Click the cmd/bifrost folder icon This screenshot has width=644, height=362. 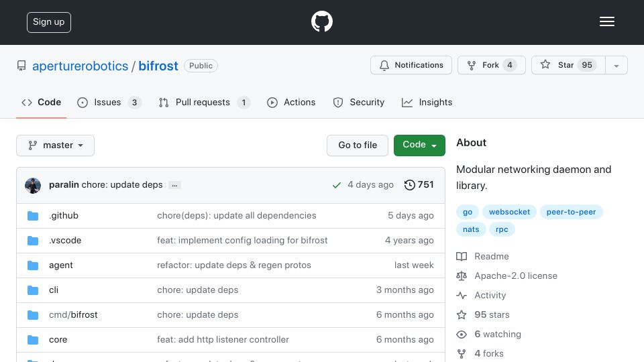click(x=33, y=315)
